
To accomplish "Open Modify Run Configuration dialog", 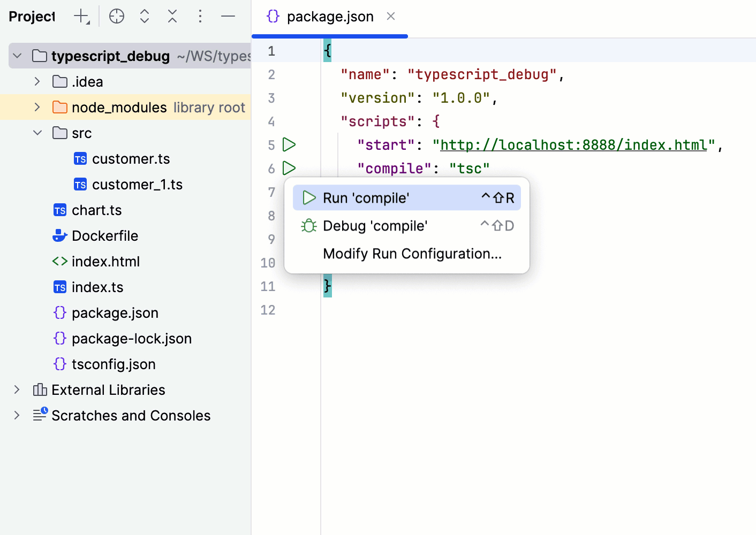I will [411, 253].
